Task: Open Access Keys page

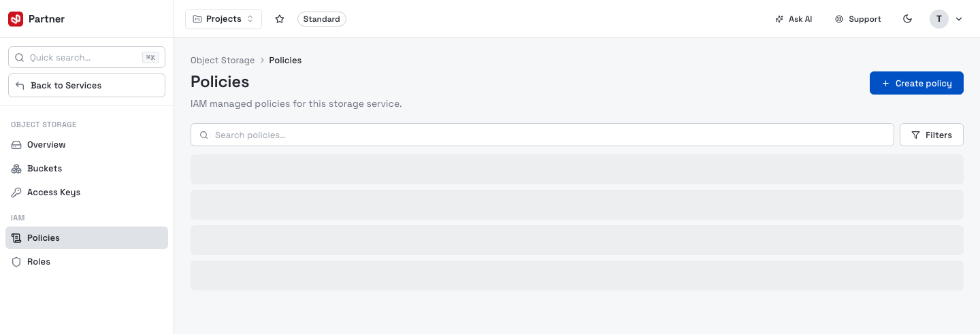Action: point(86,193)
